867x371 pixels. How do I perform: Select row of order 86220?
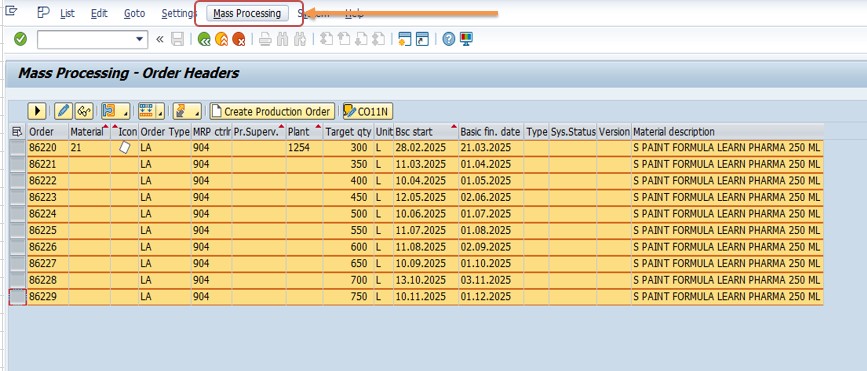pyautogui.click(x=18, y=148)
